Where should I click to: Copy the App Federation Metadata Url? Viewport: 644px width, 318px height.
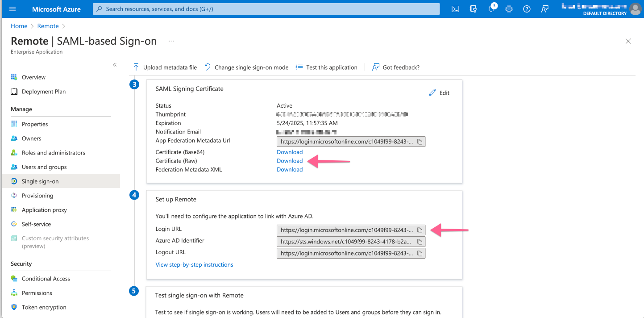point(420,141)
